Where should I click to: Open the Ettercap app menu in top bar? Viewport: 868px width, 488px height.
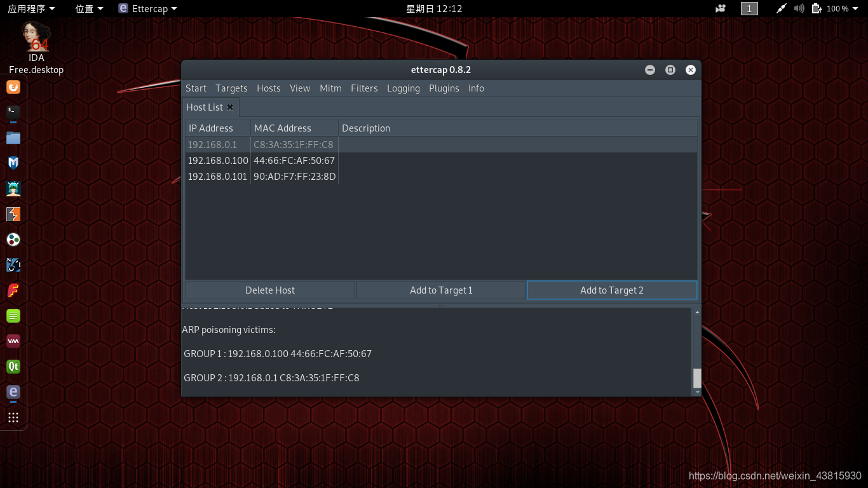point(148,8)
